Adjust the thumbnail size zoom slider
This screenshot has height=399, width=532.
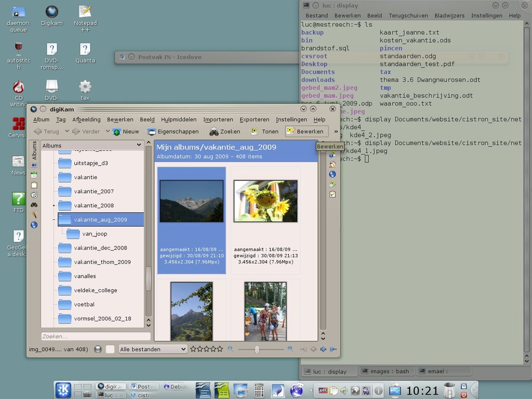(257, 349)
